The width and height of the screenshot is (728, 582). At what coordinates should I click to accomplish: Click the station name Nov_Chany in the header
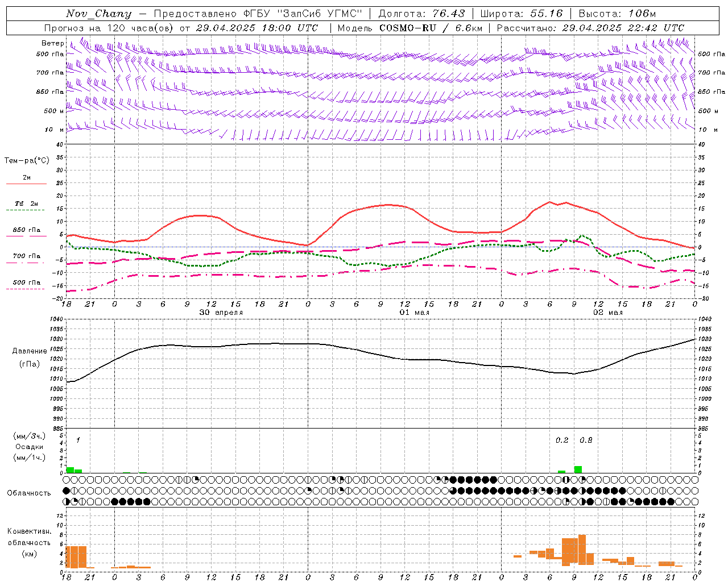click(98, 14)
